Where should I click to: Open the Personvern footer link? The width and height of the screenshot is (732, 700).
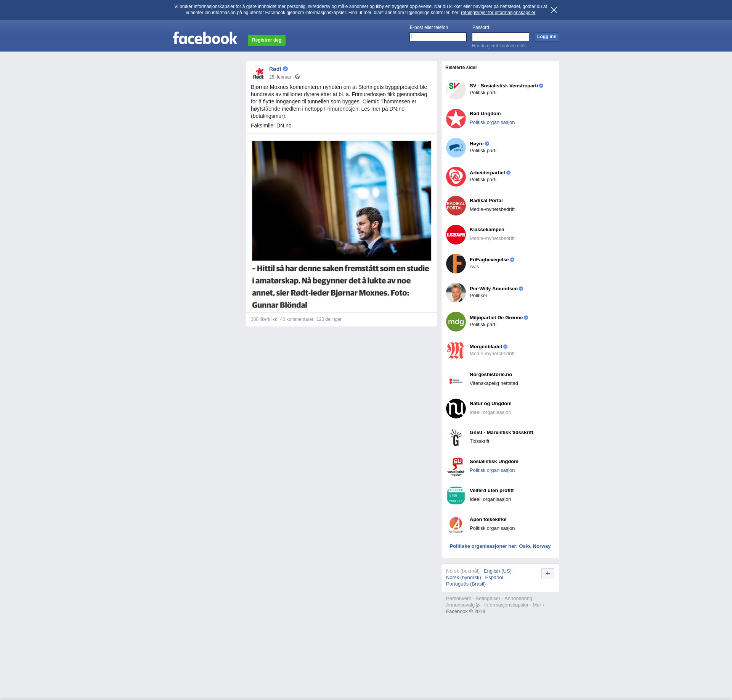[459, 599]
